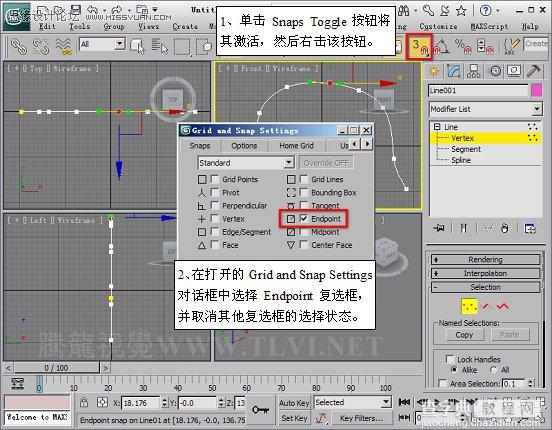Screen dimensions: 552x430
Task: Click the Percent Snap Toggle icon
Action: 463,46
